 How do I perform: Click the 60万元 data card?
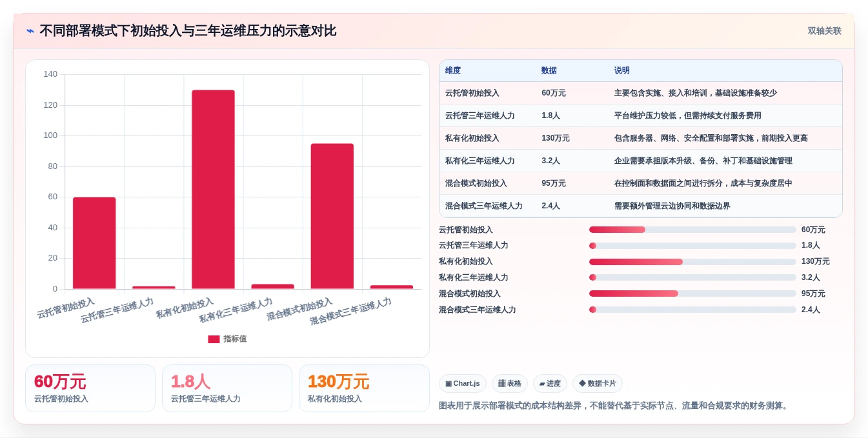pos(90,388)
